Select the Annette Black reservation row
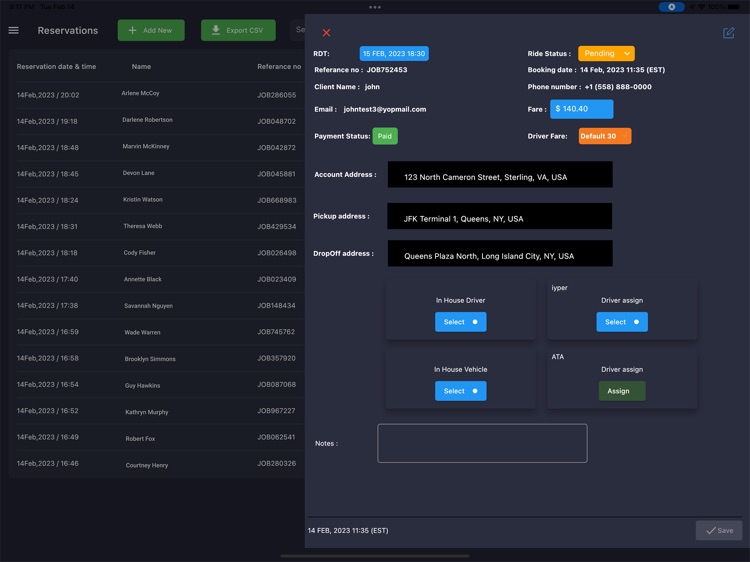 [x=157, y=279]
